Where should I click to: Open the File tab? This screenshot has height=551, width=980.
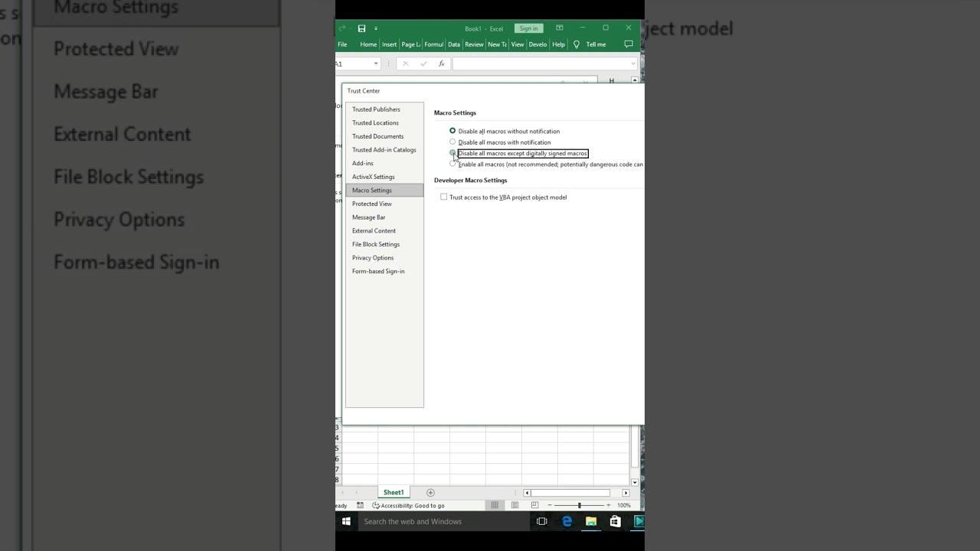pyautogui.click(x=342, y=44)
